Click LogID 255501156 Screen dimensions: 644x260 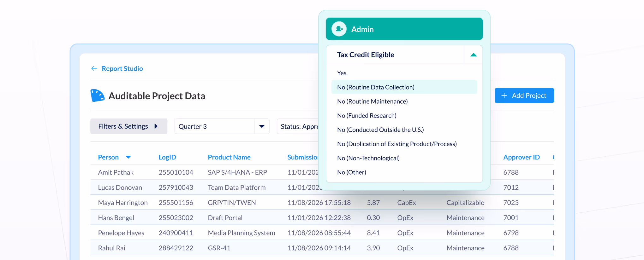pyautogui.click(x=176, y=203)
